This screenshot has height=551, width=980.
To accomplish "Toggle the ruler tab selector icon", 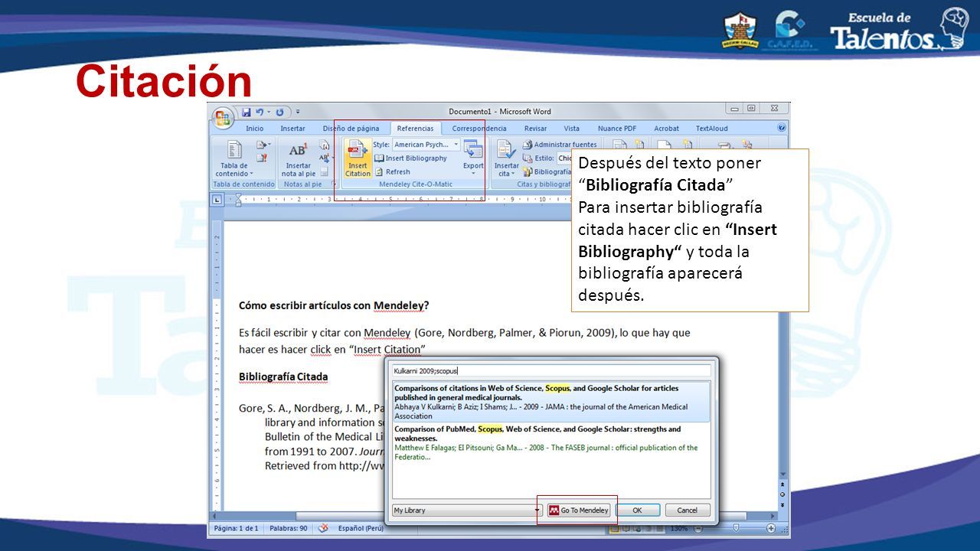I will pos(217,199).
